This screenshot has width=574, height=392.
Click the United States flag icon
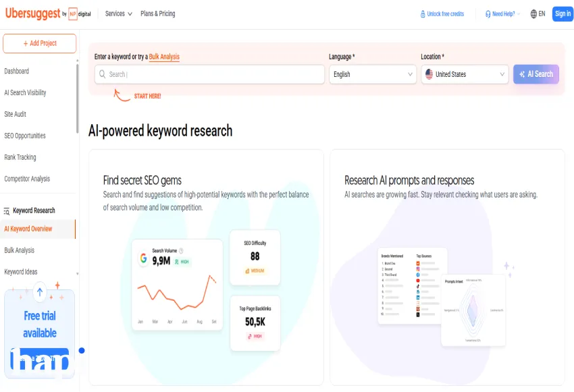click(x=429, y=74)
